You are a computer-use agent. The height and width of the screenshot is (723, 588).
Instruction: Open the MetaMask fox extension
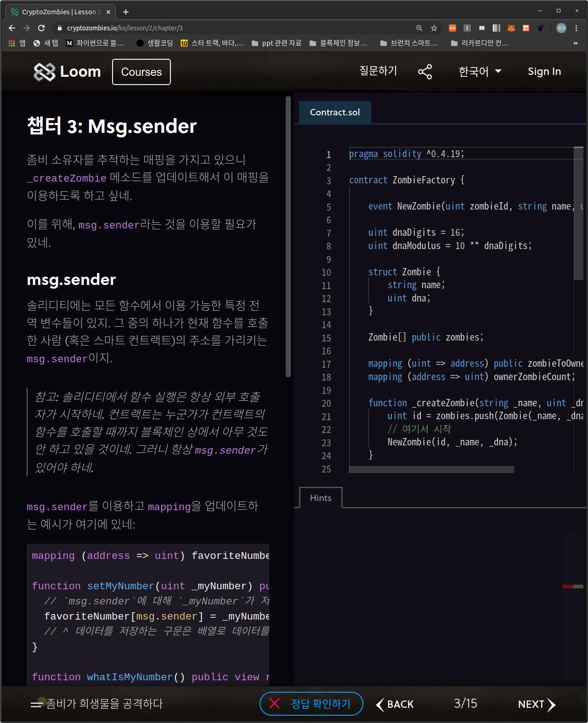click(x=511, y=28)
